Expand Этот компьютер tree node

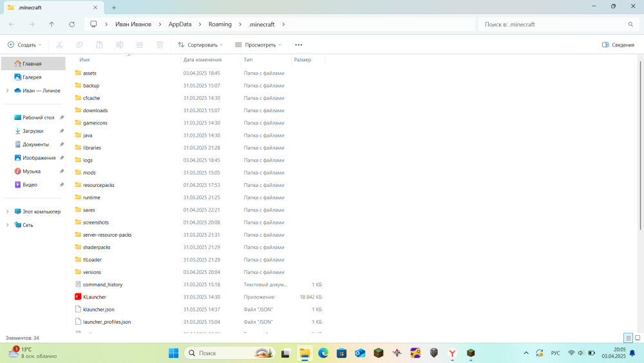pos(7,211)
